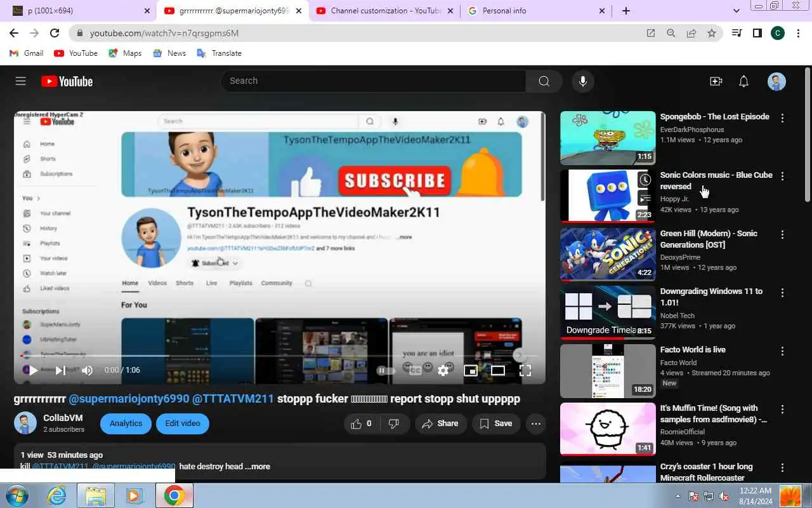Add Sonic Colors video to Watch later
Image resolution: width=812 pixels, height=508 pixels.
(645, 180)
